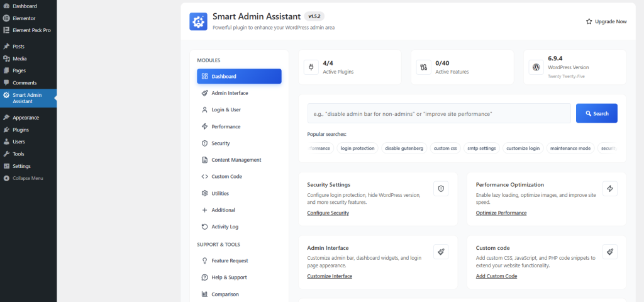Click the Active Features icon
The width and height of the screenshot is (644, 302).
(x=423, y=67)
